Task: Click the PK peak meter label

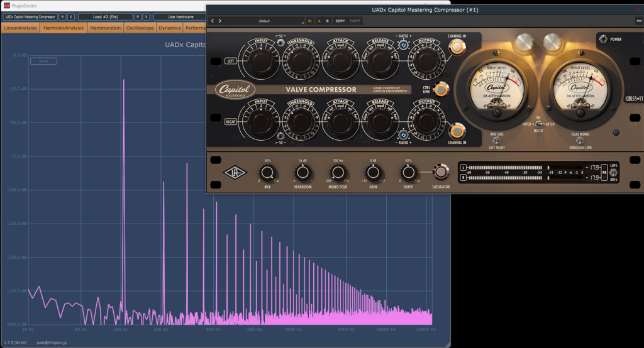Action: click(604, 173)
